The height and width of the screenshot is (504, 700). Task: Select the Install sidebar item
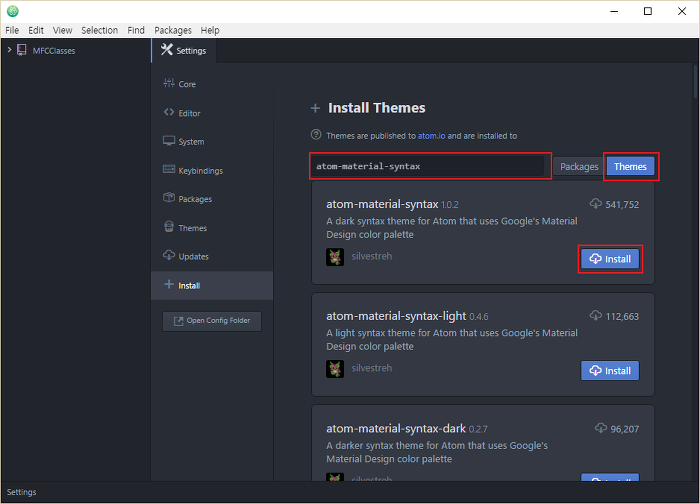(x=212, y=285)
